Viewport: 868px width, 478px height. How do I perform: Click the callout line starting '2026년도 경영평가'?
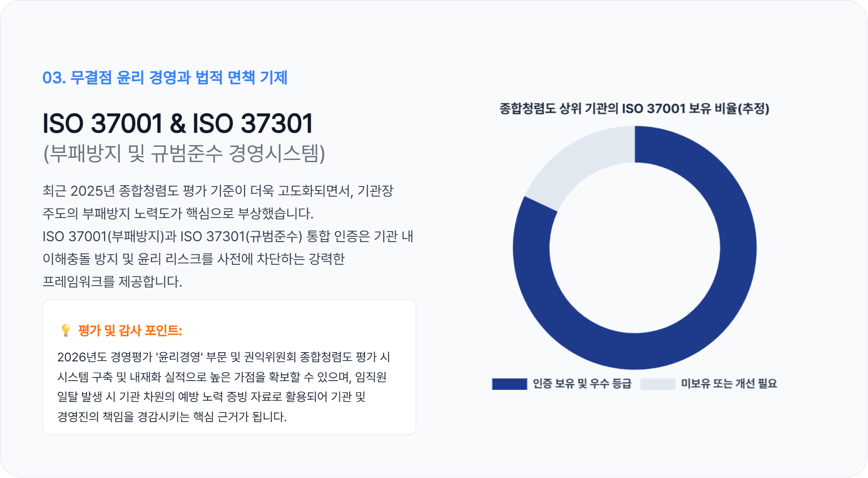(x=224, y=357)
